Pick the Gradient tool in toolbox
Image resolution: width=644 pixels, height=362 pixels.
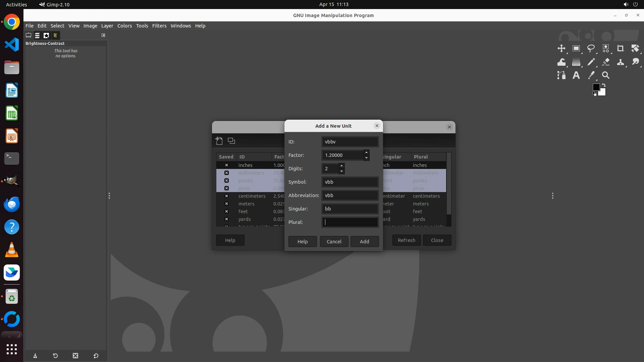click(576, 62)
